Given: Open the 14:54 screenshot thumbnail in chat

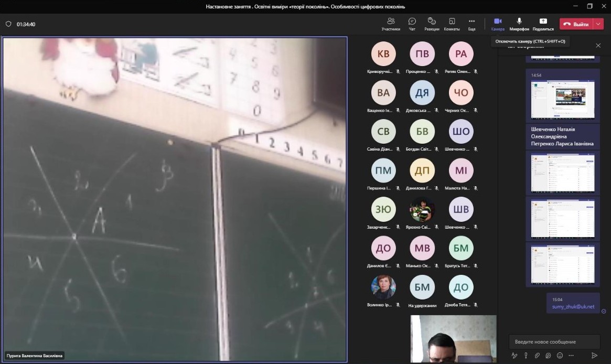Looking at the screenshot, I should coord(563,99).
